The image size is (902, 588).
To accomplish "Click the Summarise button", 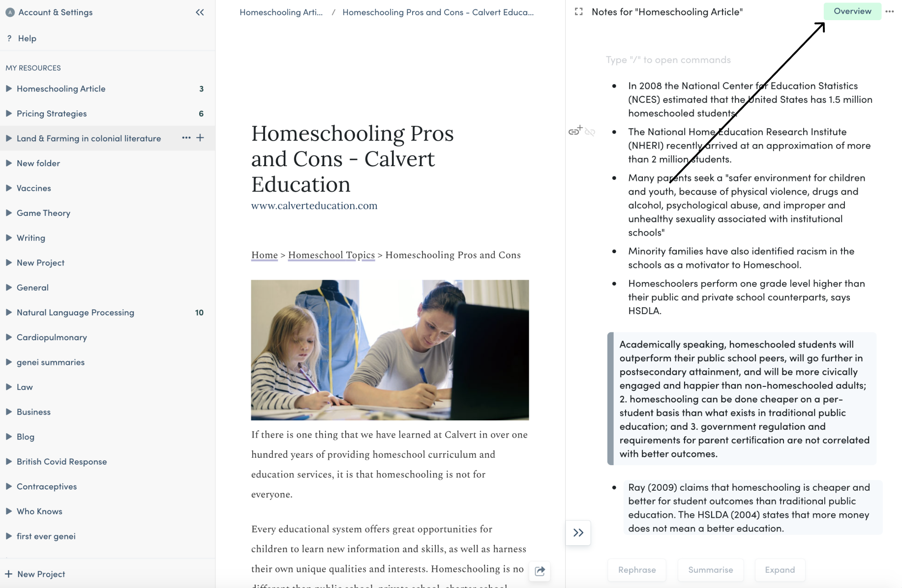I will pos(710,570).
